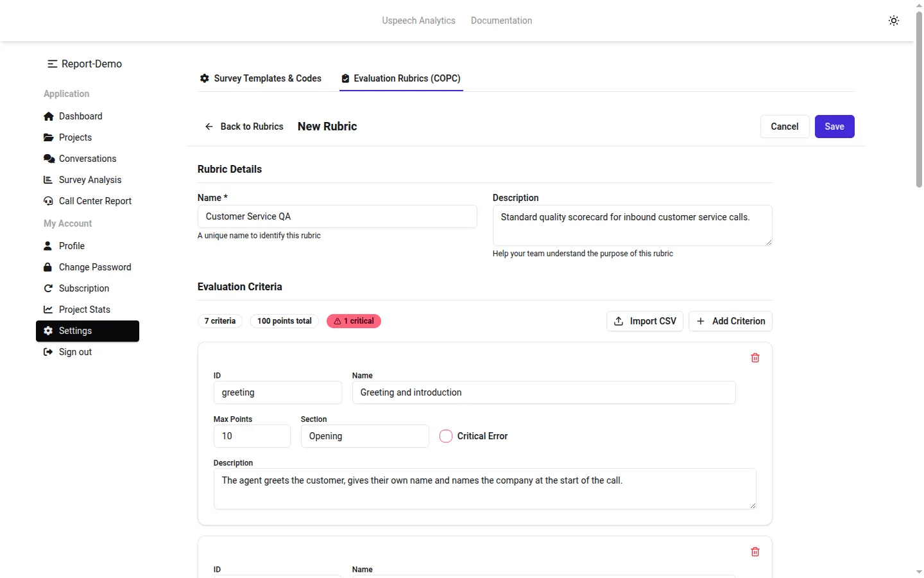Viewport: 924px width, 578px height.
Task: Switch to Survey Templates & Codes tab
Action: click(261, 78)
